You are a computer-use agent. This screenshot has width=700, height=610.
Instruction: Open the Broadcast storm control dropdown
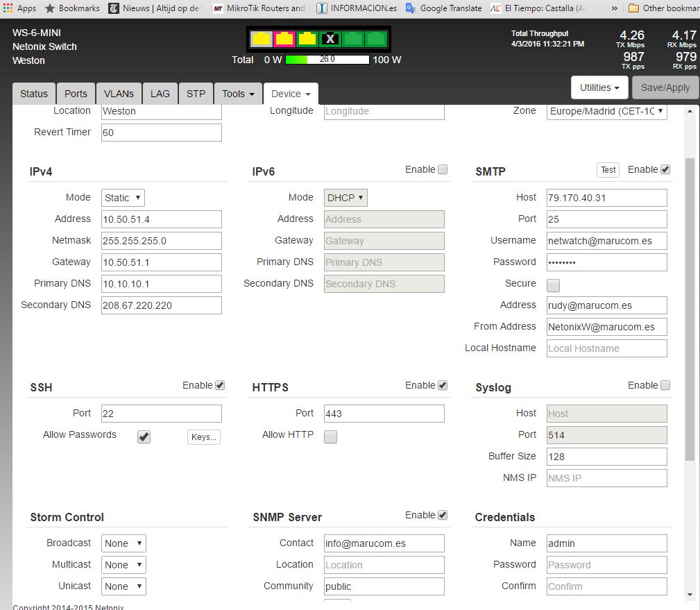point(123,543)
